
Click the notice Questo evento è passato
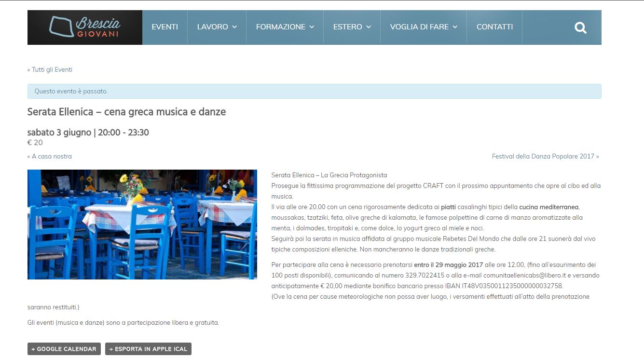point(315,91)
